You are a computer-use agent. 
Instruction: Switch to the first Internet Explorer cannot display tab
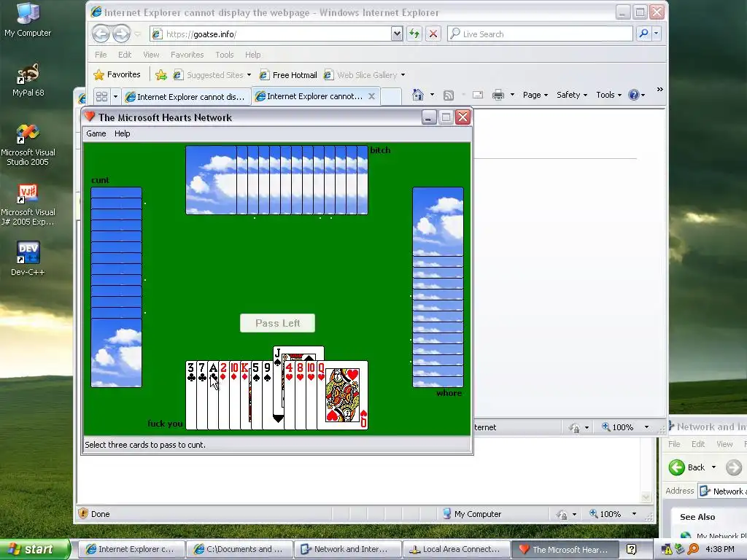[x=186, y=97]
